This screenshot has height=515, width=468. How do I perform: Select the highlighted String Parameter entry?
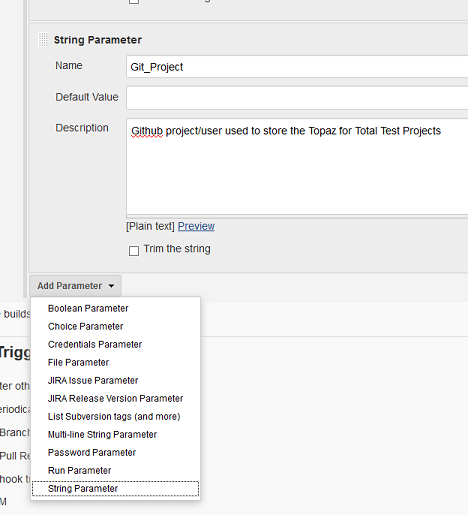pos(116,489)
